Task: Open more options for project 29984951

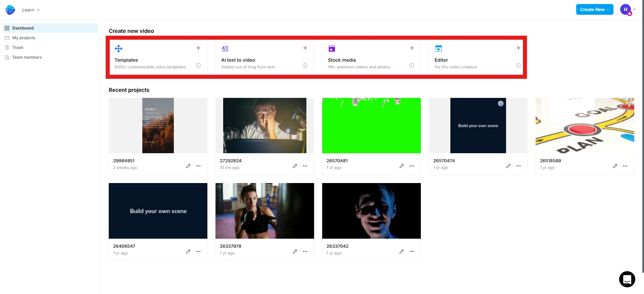Action: tap(198, 166)
